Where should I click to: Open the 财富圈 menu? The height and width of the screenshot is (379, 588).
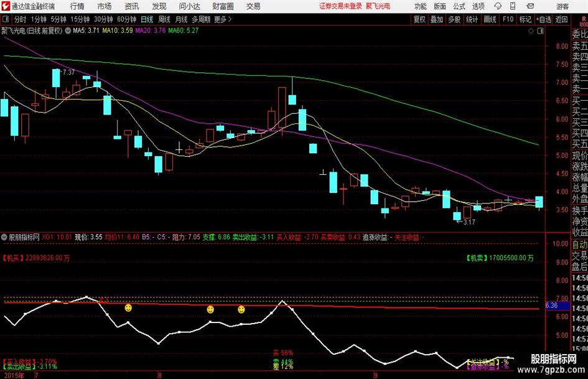(223, 6)
